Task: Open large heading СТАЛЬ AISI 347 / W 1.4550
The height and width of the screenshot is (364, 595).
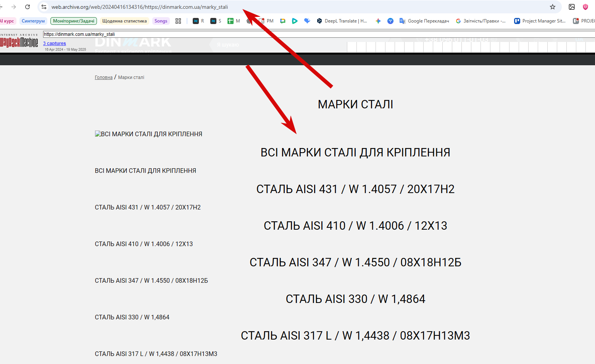Action: [x=355, y=263]
